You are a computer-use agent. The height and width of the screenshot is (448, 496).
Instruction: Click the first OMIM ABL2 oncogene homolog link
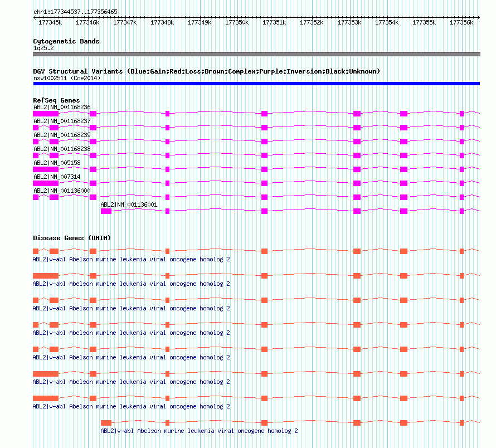(132, 260)
